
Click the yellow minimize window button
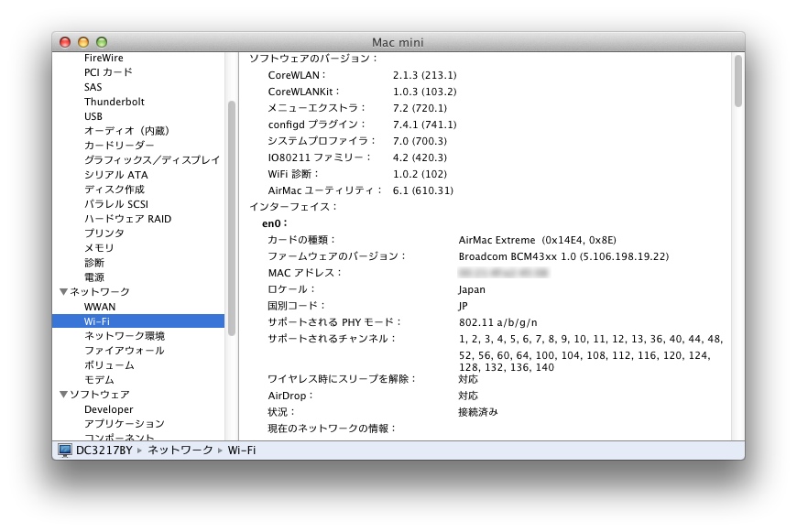[83, 42]
